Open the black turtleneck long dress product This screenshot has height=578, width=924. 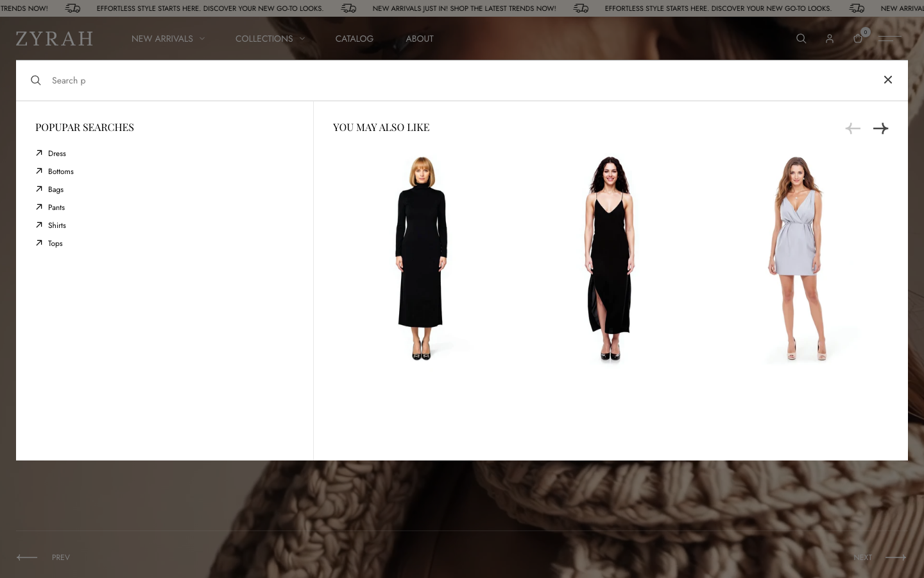coord(421,258)
